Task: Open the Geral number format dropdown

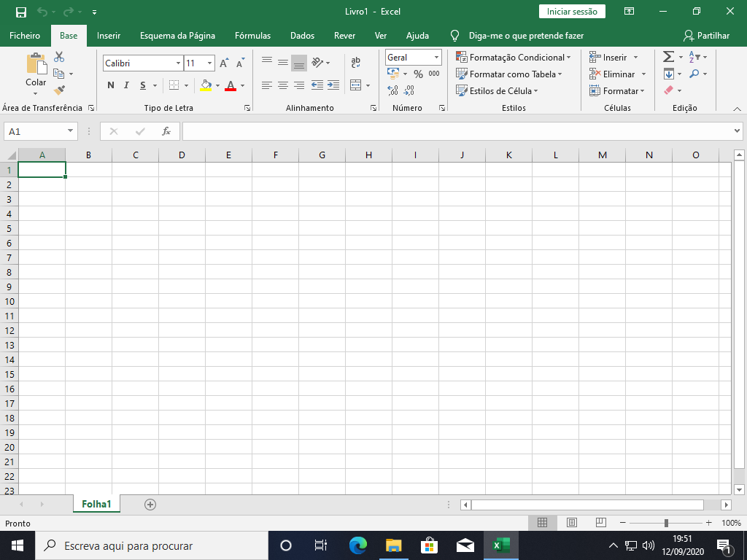Action: coord(436,57)
